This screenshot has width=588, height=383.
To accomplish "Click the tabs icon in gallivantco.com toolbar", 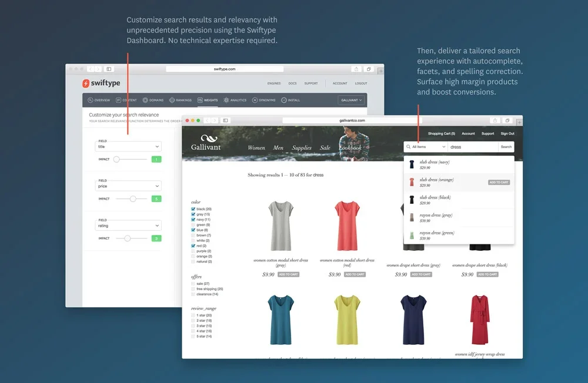I will click(x=507, y=120).
